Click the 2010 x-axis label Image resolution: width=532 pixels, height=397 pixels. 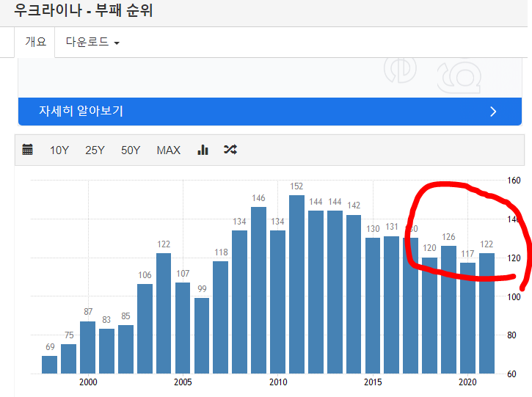pos(278,382)
